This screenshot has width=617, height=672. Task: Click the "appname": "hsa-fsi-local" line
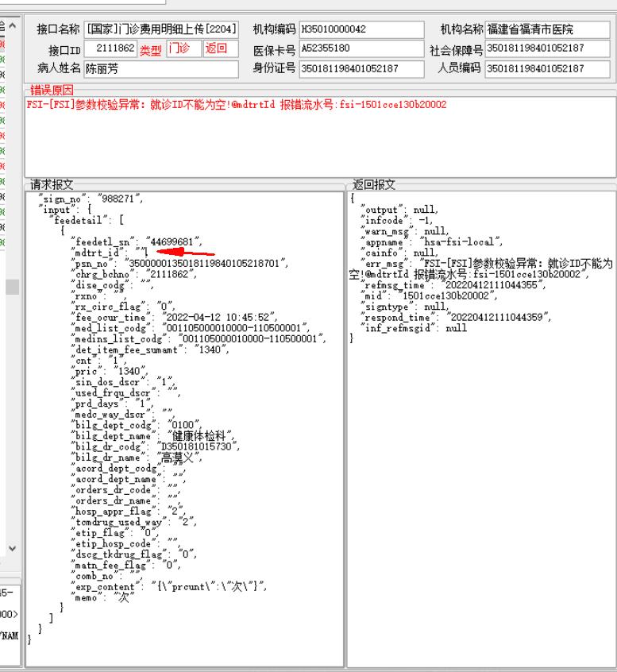(x=431, y=241)
